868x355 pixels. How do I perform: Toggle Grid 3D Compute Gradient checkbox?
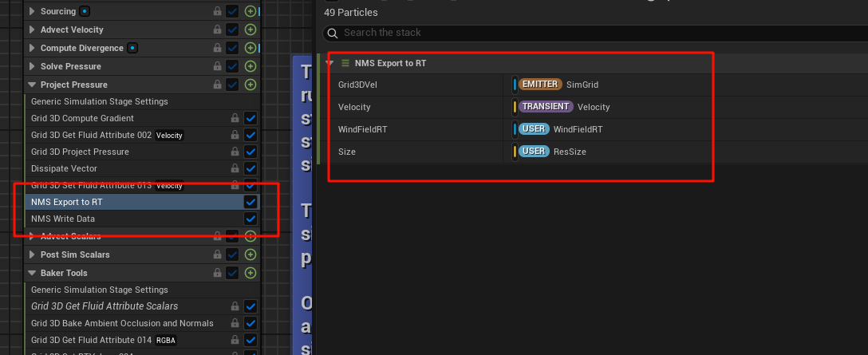point(251,118)
